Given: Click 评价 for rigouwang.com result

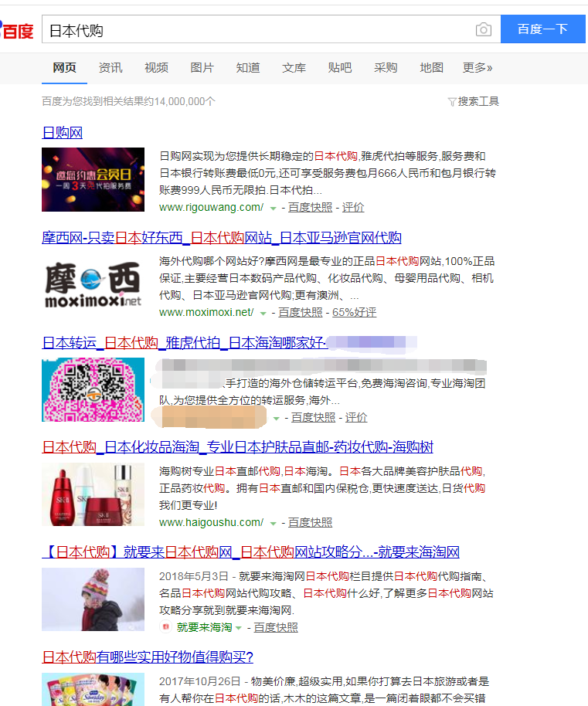Looking at the screenshot, I should click(x=353, y=207).
